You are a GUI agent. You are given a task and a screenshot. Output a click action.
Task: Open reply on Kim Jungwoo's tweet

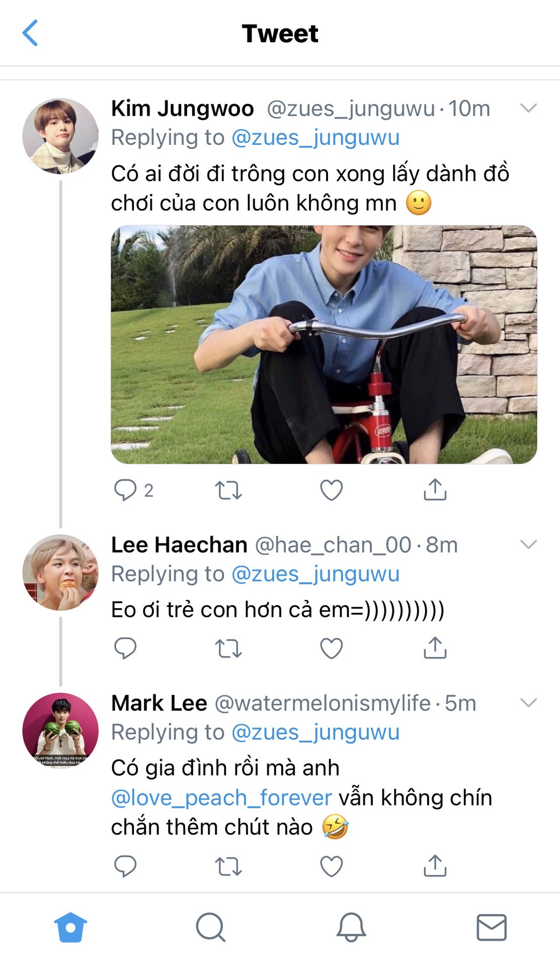[125, 490]
